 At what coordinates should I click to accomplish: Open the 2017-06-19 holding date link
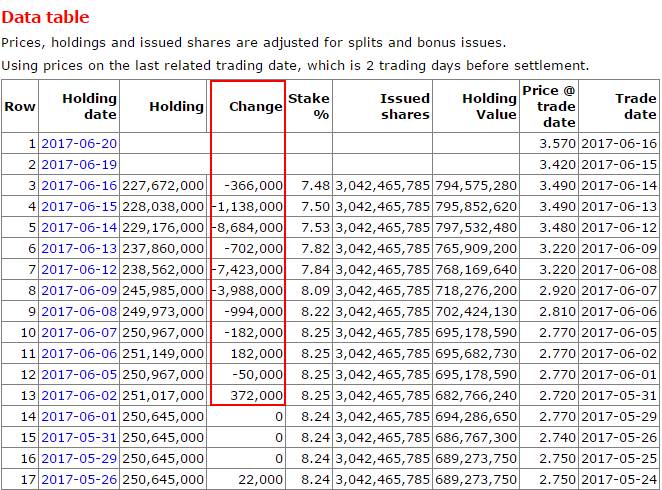coord(79,164)
